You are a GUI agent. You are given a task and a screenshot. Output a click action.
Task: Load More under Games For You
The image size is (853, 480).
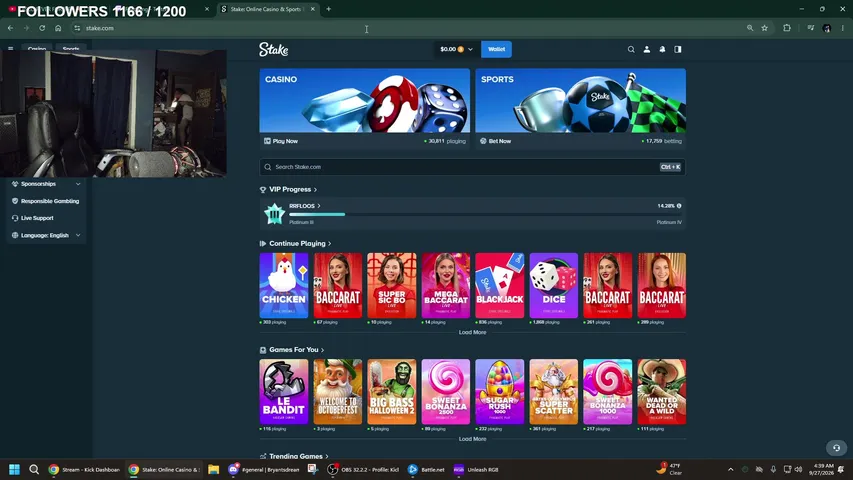[472, 439]
